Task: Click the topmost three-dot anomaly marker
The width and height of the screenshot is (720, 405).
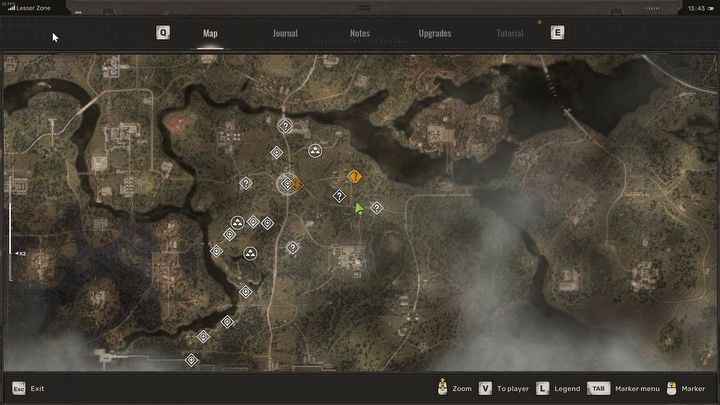Action: click(x=314, y=152)
